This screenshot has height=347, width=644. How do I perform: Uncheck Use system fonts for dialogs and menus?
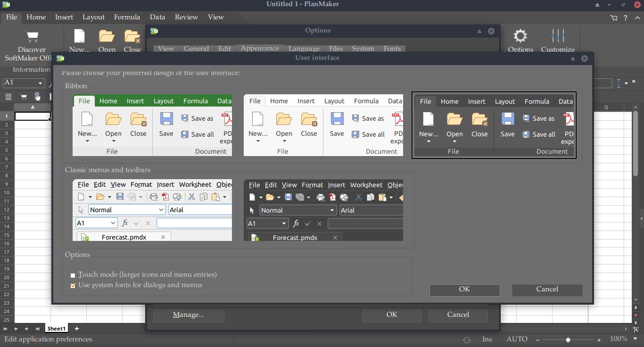73,286
